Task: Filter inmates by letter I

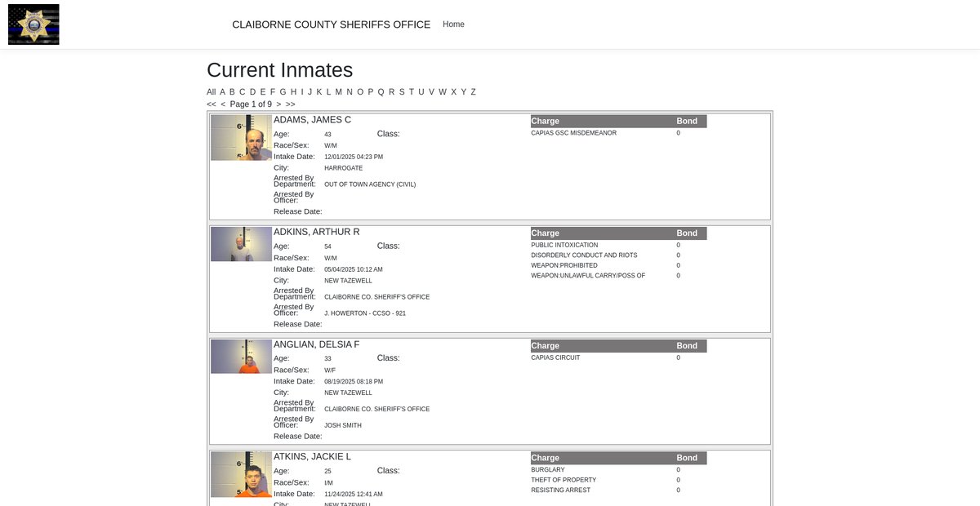Action: pyautogui.click(x=302, y=92)
